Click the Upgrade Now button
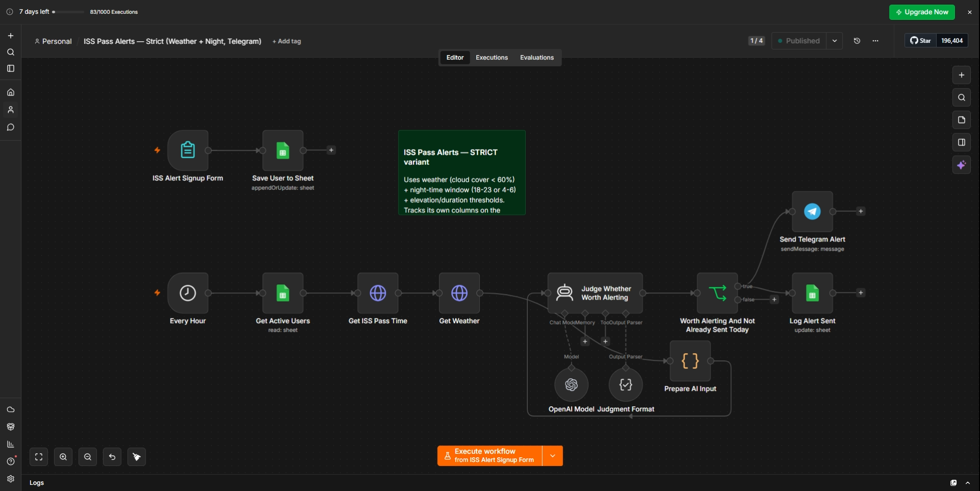980x491 pixels. (922, 12)
